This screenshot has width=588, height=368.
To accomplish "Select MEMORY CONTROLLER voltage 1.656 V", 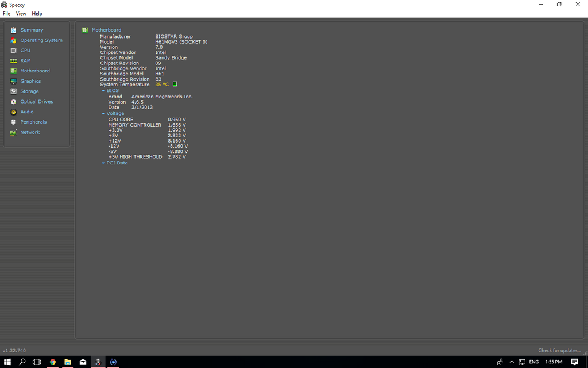I will [177, 125].
